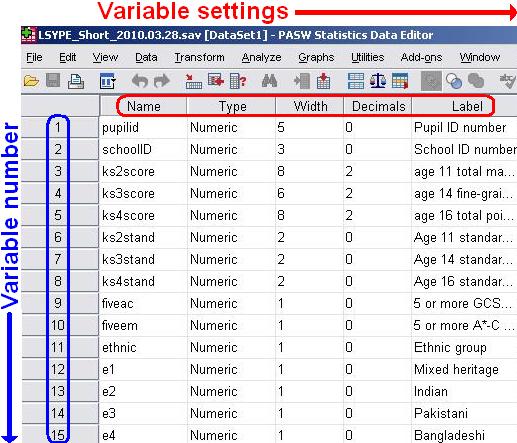517x443 pixels.
Task: Select row header number 1
Action: (x=60, y=127)
